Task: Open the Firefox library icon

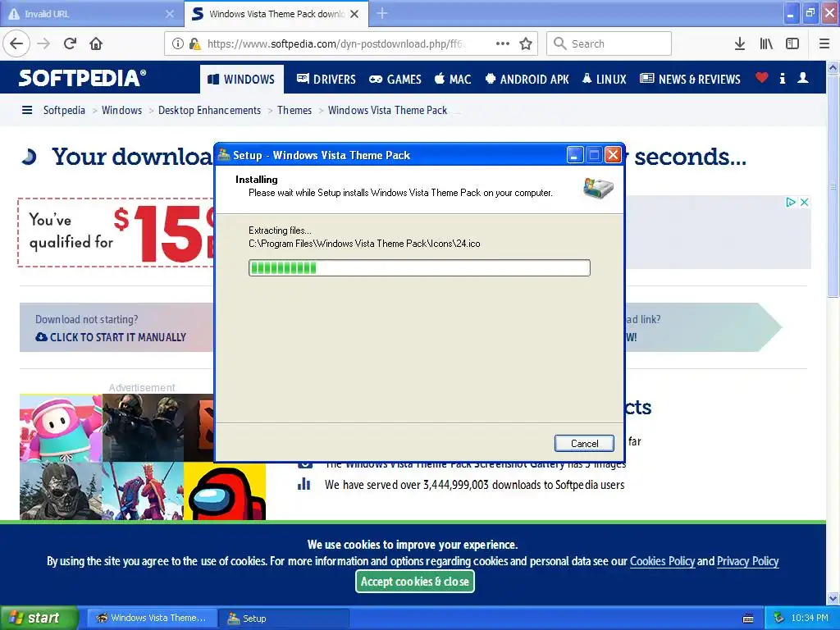Action: [x=766, y=44]
